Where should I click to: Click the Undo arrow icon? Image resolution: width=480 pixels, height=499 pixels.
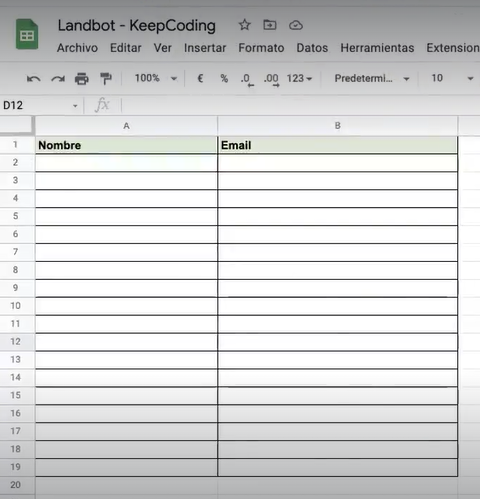tap(34, 79)
